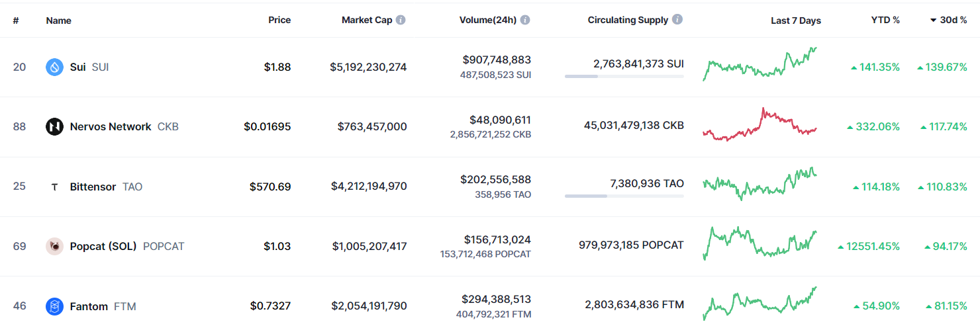
Task: Sort by Circulating Supply header
Action: [628, 20]
